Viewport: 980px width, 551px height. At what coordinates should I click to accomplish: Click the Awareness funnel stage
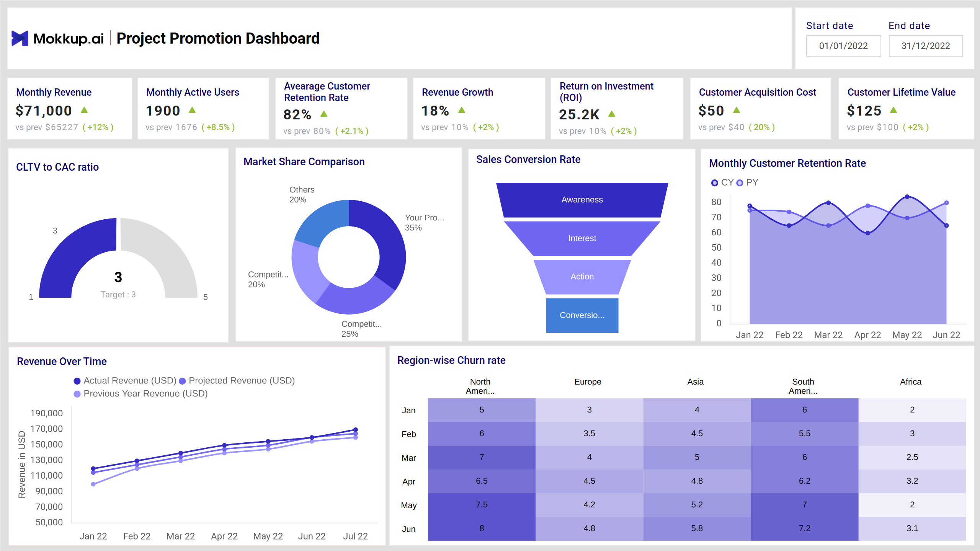(582, 200)
